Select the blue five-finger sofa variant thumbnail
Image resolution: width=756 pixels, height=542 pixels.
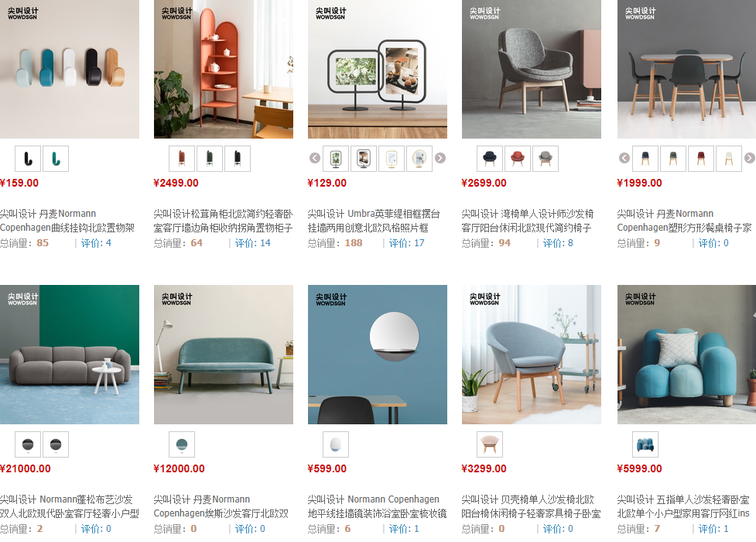pyautogui.click(x=645, y=444)
